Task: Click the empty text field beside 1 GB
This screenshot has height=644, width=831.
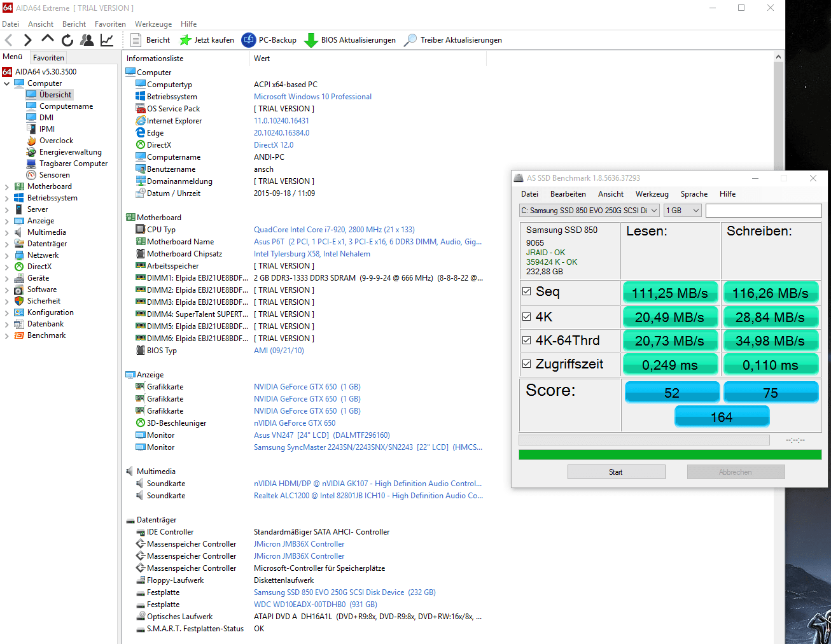Action: [x=764, y=211]
